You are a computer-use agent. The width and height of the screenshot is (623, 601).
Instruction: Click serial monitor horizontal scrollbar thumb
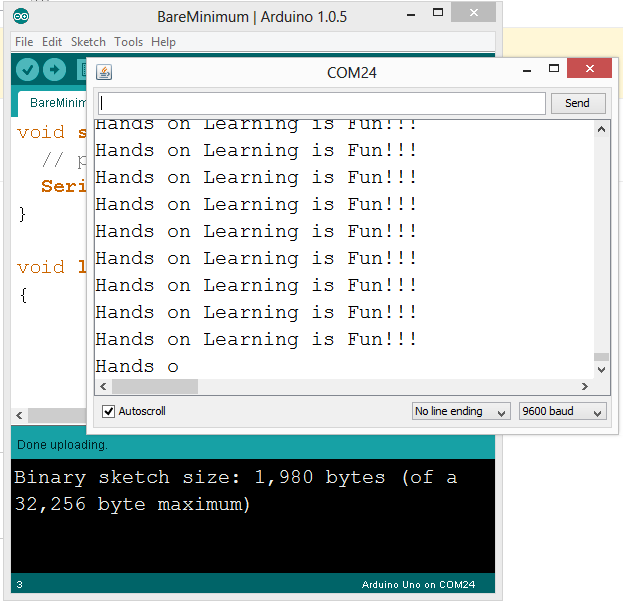pos(155,386)
